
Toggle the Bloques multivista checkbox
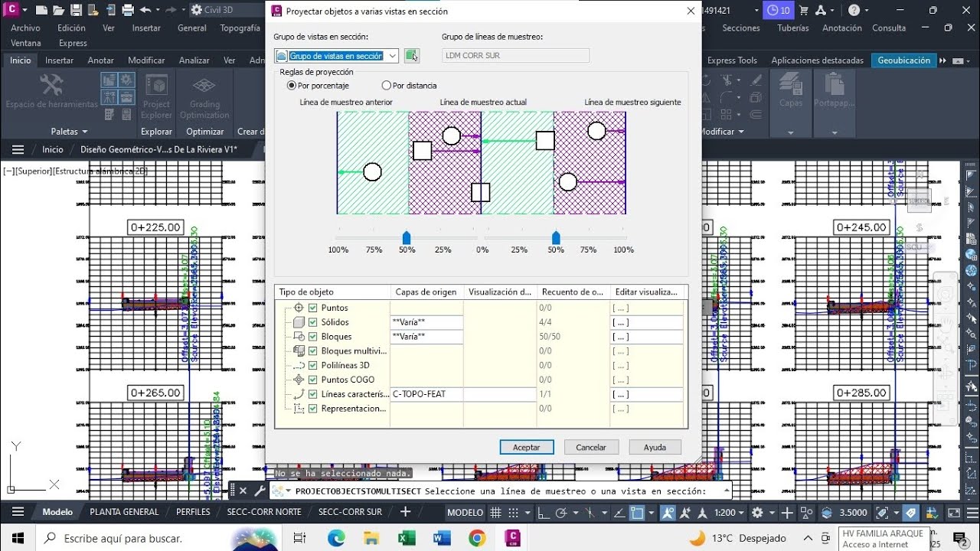click(x=312, y=351)
